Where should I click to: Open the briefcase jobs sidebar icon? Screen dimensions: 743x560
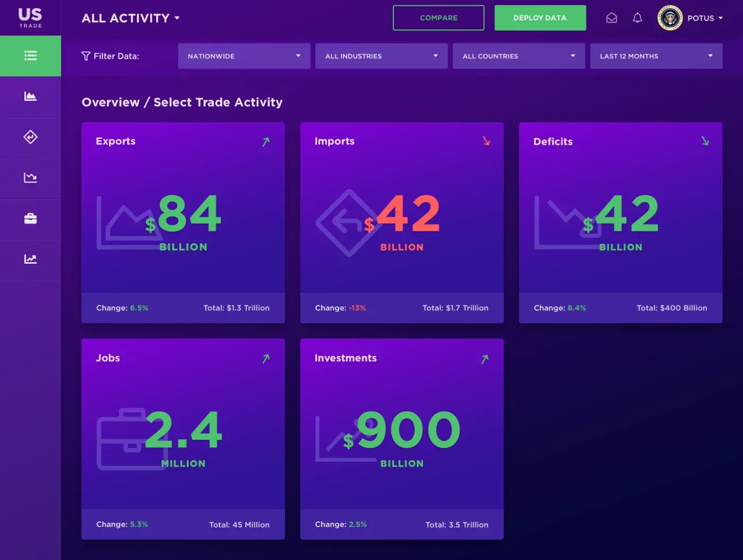click(x=30, y=218)
